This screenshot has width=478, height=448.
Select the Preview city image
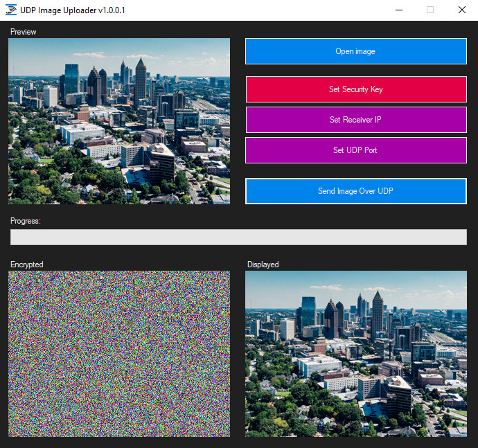tap(119, 121)
